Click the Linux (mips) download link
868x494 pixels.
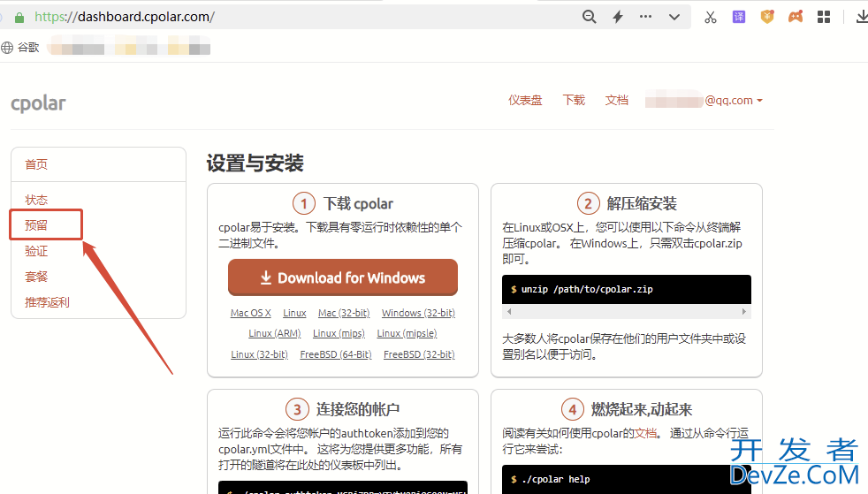[x=339, y=333]
